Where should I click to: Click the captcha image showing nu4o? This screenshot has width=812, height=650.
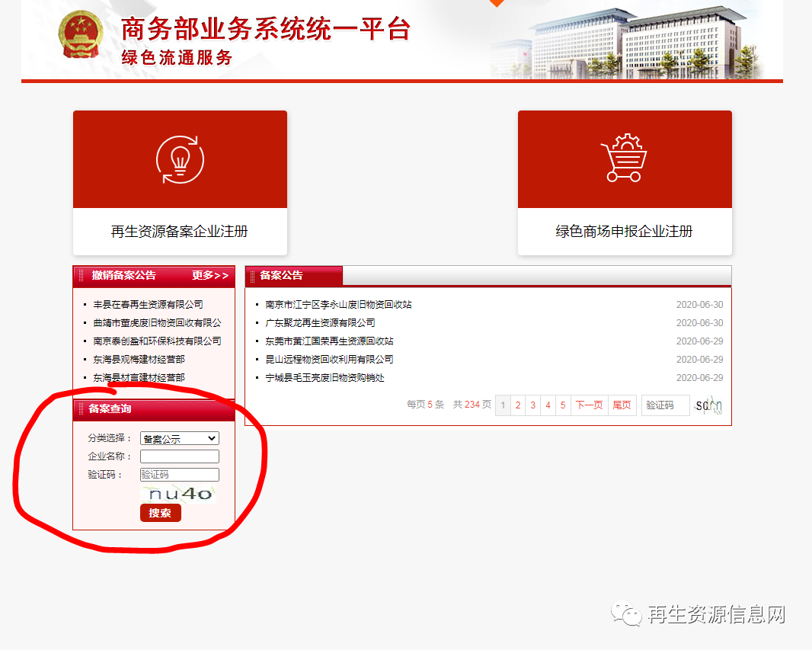[177, 495]
